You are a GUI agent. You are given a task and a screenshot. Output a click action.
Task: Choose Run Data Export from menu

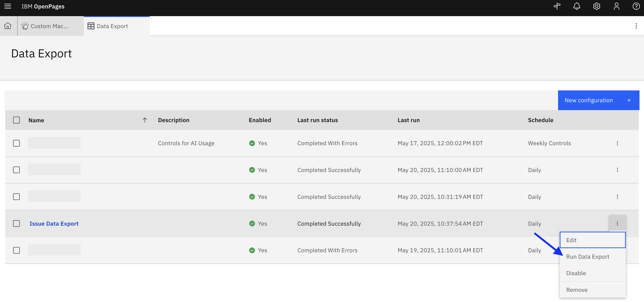click(x=588, y=257)
